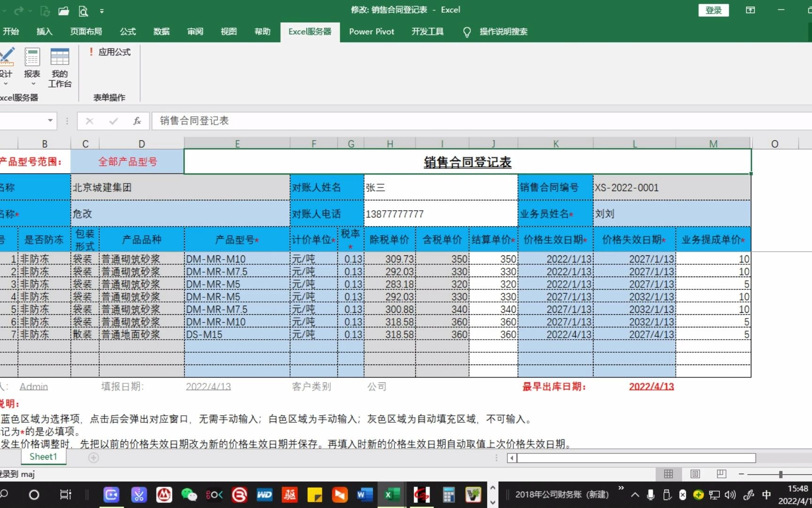Open a file via the folder icon
This screenshot has height=508, width=812.
[63, 11]
